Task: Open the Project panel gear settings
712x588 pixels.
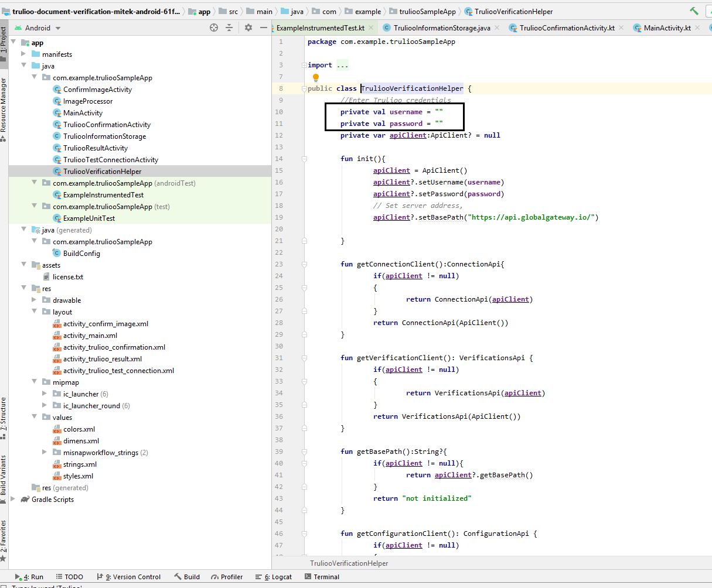Action: [248, 28]
